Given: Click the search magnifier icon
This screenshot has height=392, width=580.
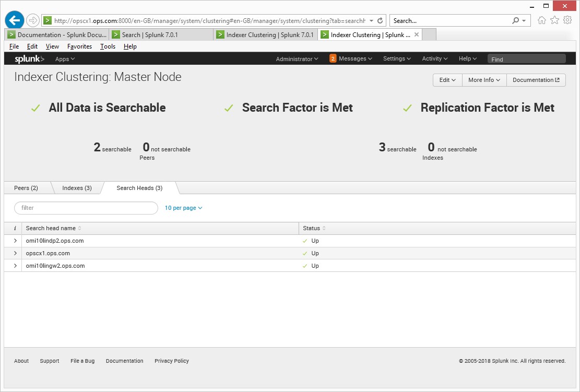Looking at the screenshot, I should pos(516,21).
